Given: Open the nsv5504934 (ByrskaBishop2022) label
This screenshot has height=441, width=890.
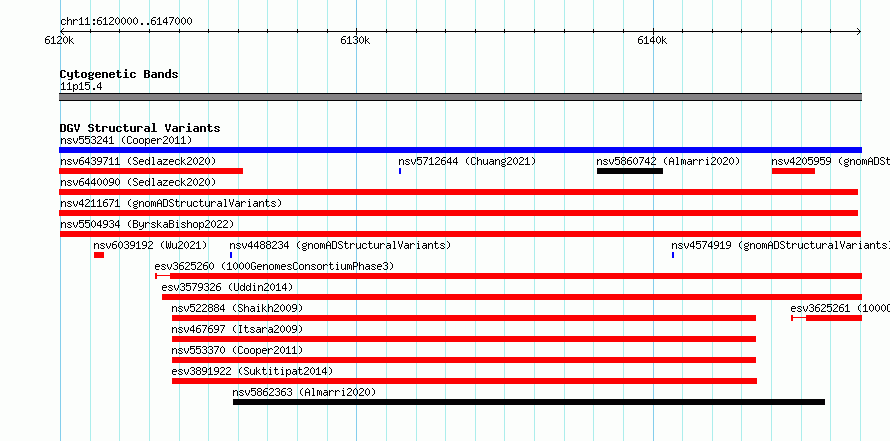Looking at the screenshot, I should click(x=147, y=224).
